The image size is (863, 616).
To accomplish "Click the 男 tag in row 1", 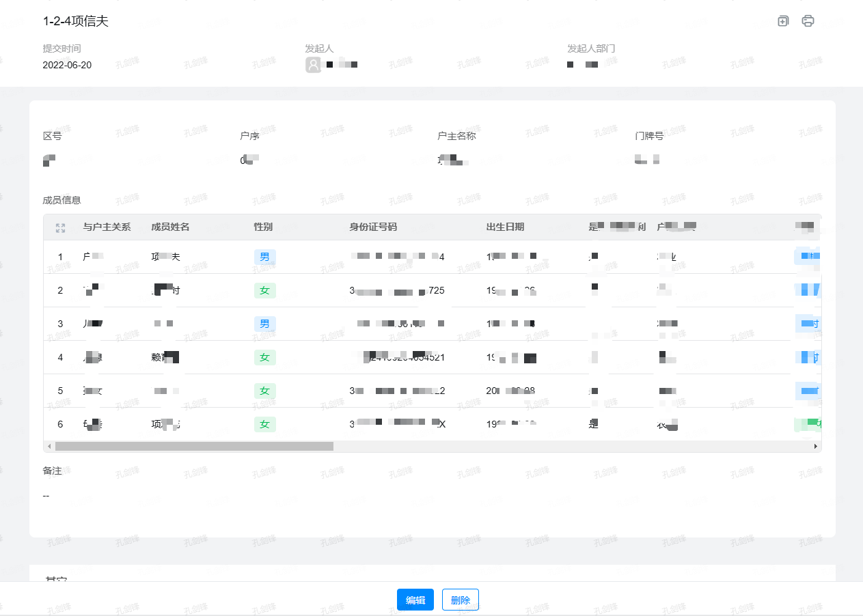I will (265, 257).
